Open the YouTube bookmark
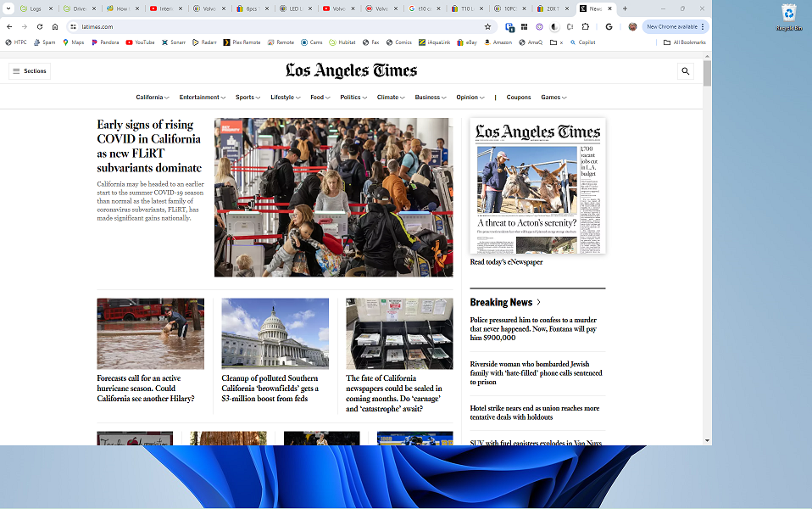 pyautogui.click(x=140, y=42)
